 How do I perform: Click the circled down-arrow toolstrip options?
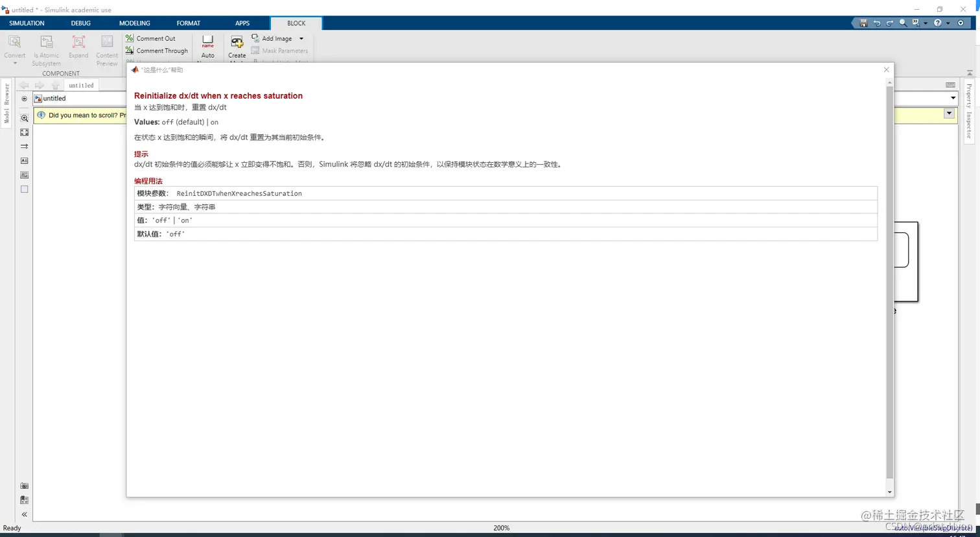tap(961, 23)
